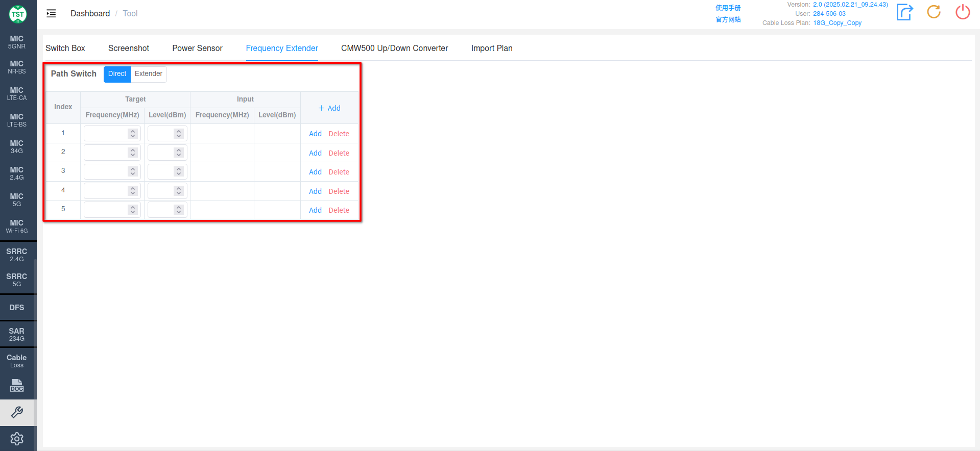Open MIC NR-BS module in sidebar
Screen dimensions: 980x451
(x=17, y=67)
